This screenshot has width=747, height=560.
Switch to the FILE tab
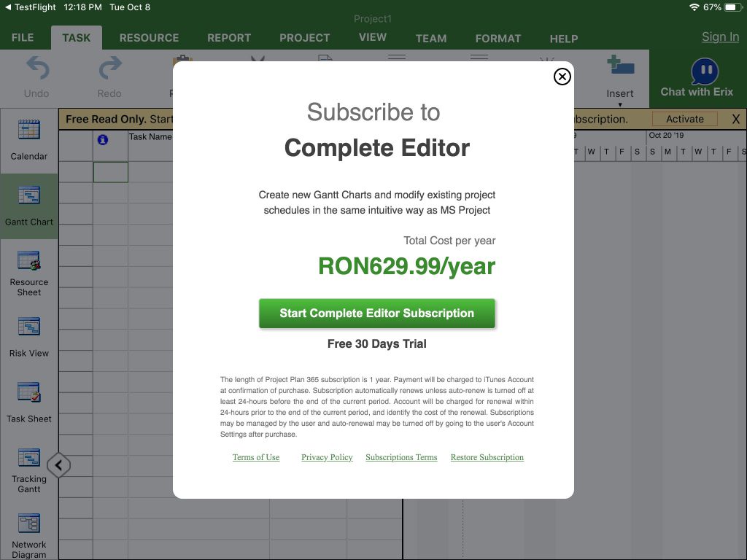click(22, 37)
